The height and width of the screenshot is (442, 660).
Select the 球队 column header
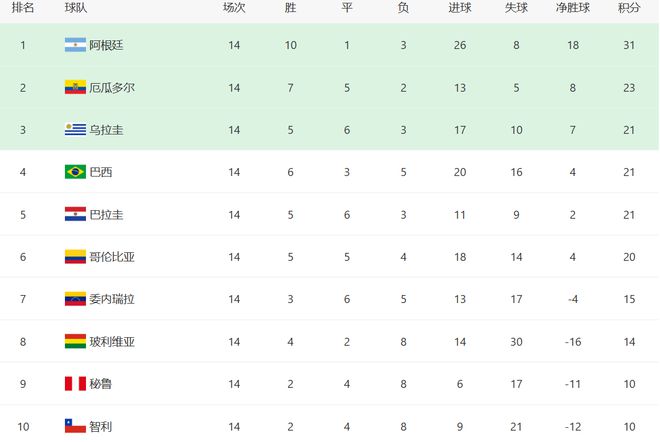(75, 8)
